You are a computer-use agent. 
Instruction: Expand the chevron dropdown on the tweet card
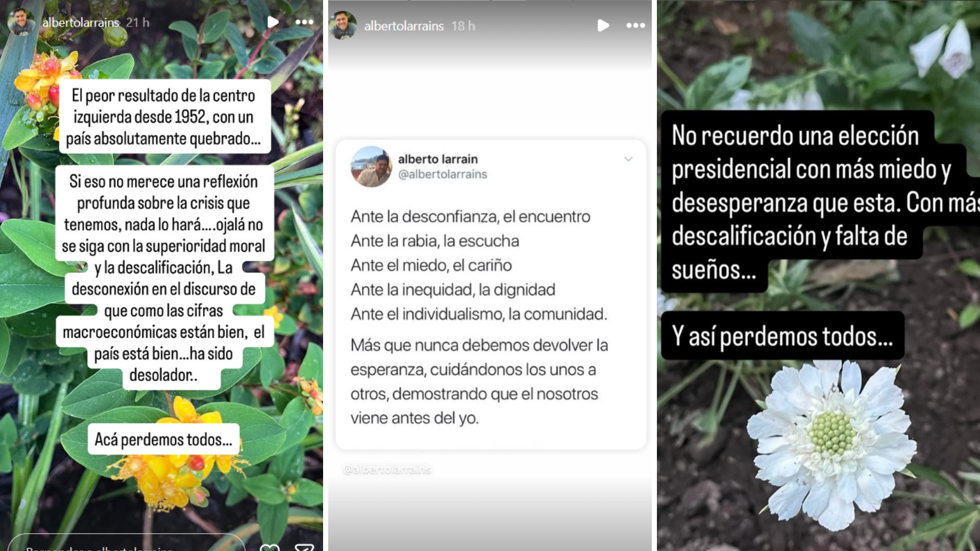pyautogui.click(x=628, y=159)
